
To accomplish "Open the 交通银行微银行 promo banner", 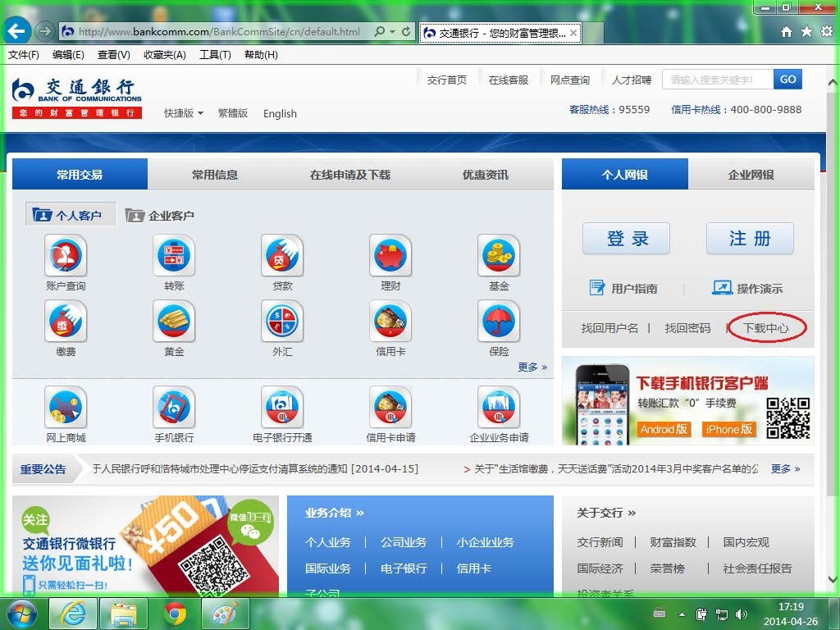I will [145, 546].
